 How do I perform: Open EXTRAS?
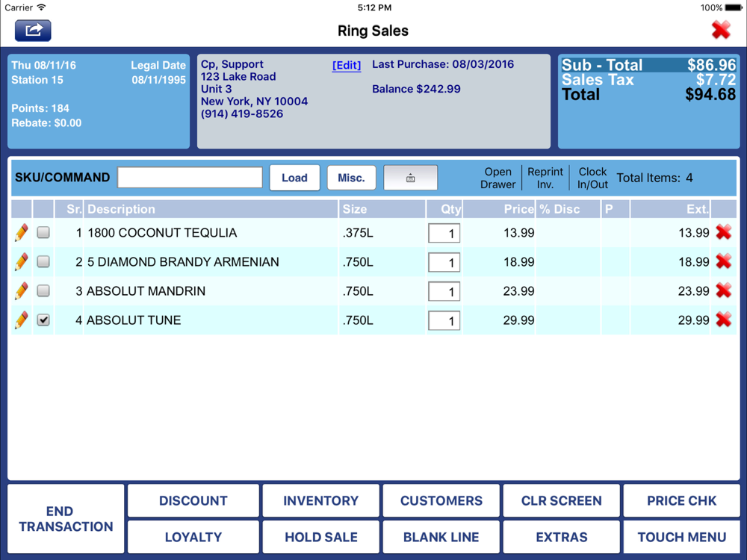[x=561, y=537]
